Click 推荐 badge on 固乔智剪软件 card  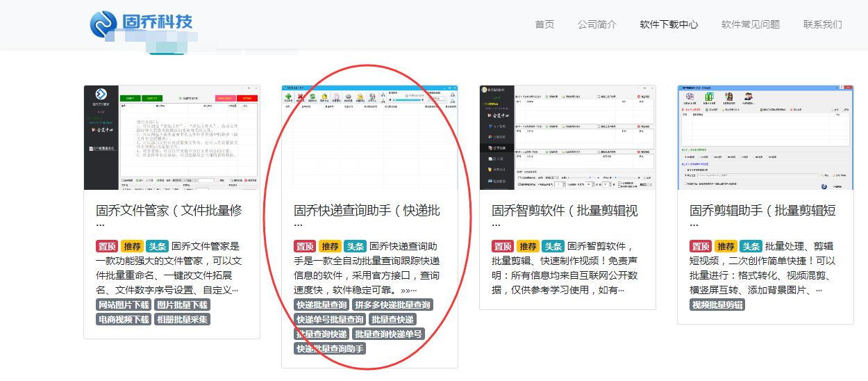528,246
